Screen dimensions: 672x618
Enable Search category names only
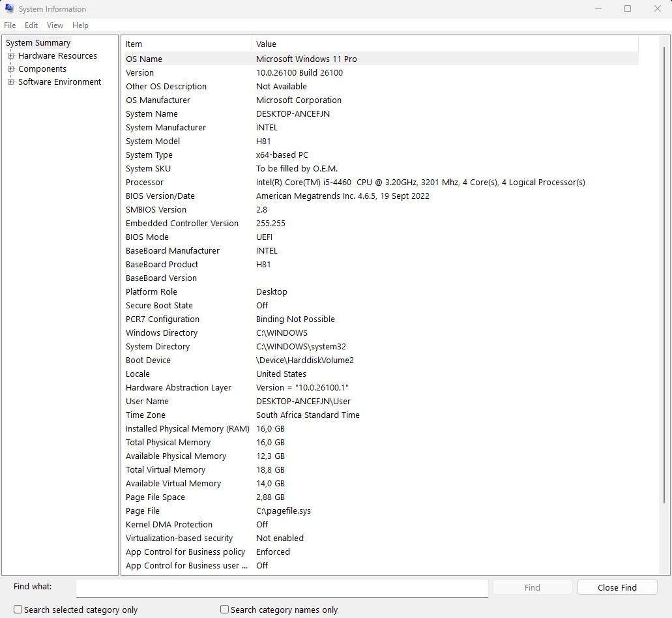[x=224, y=609]
